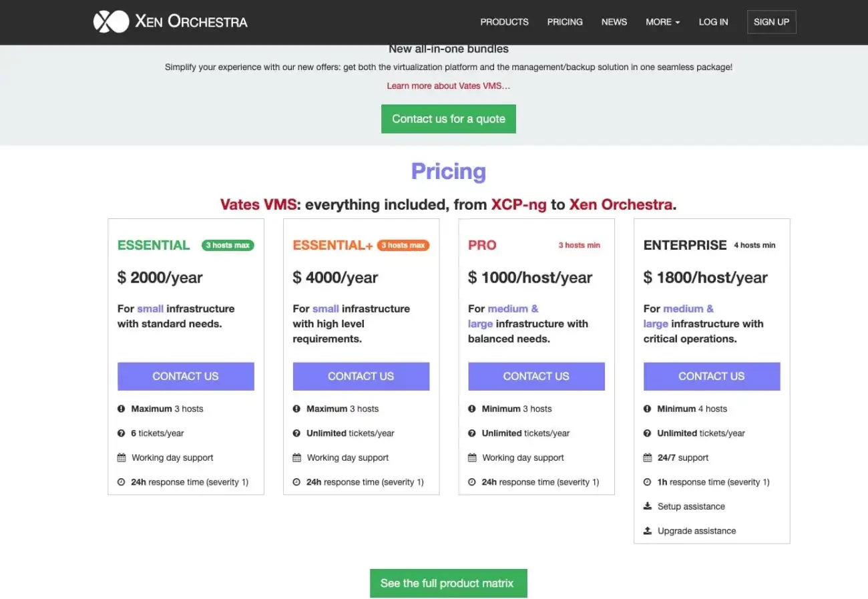The height and width of the screenshot is (599, 868).
Task: Click the exclamation icon beside Maximum 3 hosts in ESSENTIAL card
Action: click(x=122, y=409)
